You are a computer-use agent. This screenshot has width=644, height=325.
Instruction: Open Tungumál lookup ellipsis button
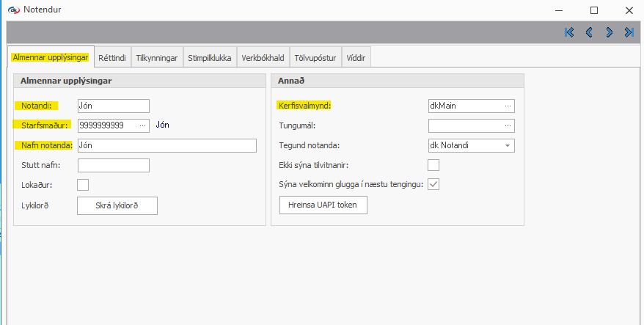508,126
